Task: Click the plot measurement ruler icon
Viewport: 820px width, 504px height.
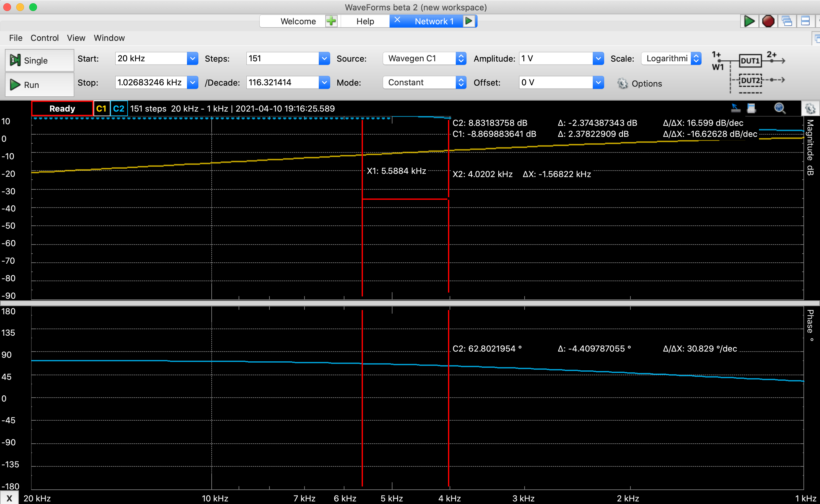Action: pyautogui.click(x=751, y=108)
